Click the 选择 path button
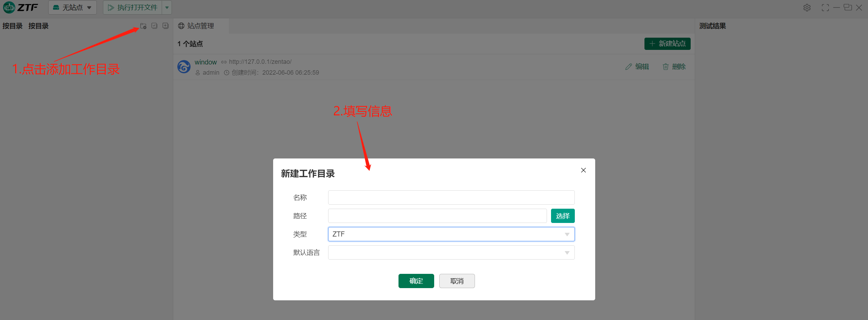Viewport: 868px width, 320px height. 563,216
